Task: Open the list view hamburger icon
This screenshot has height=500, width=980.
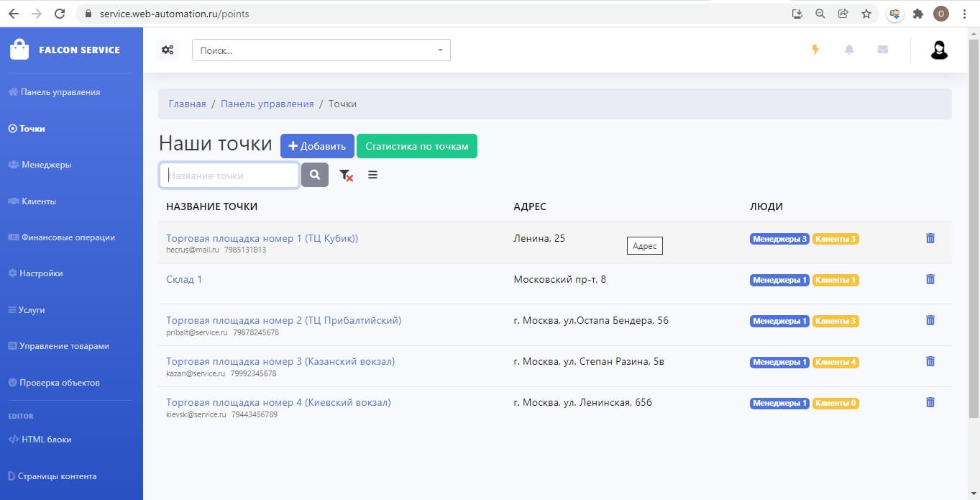Action: point(372,175)
